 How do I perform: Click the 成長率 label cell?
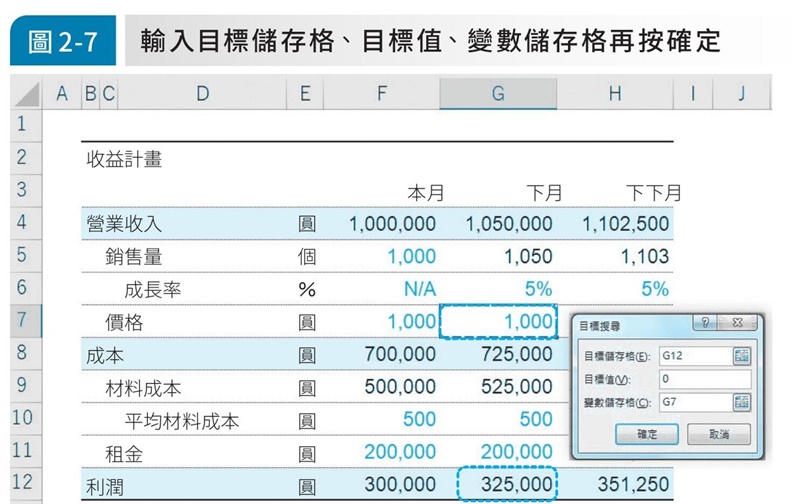153,290
